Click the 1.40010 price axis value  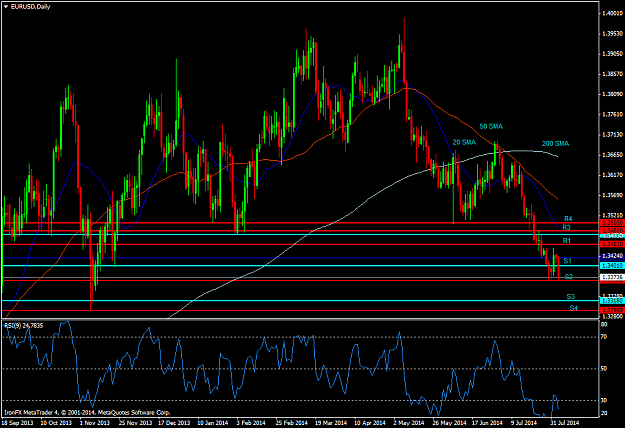pyautogui.click(x=612, y=13)
